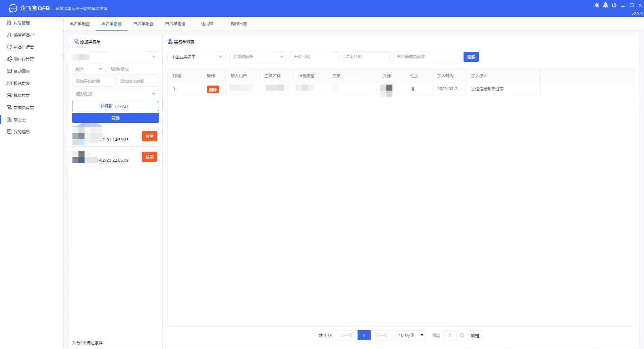Click the bug report icon in title bar
The width and height of the screenshot is (644, 349).
pos(596,5)
